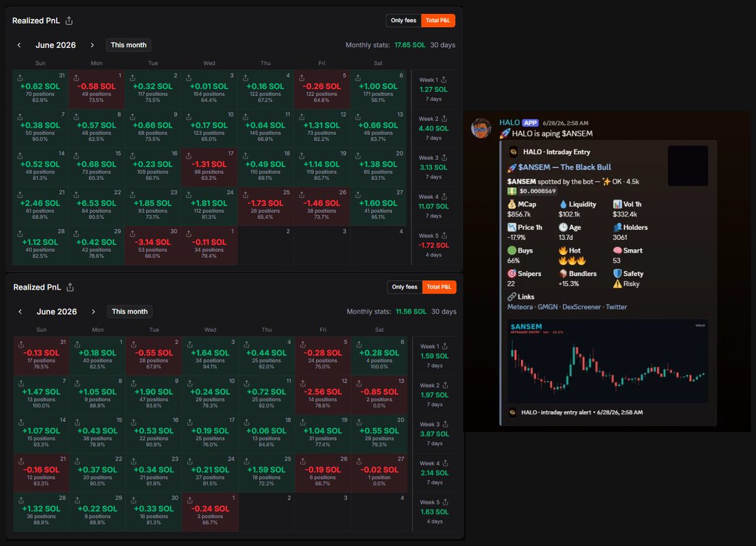Image resolution: width=756 pixels, height=546 pixels.
Task: Click the +0.06 SOL day cell
Action: [x=266, y=435]
